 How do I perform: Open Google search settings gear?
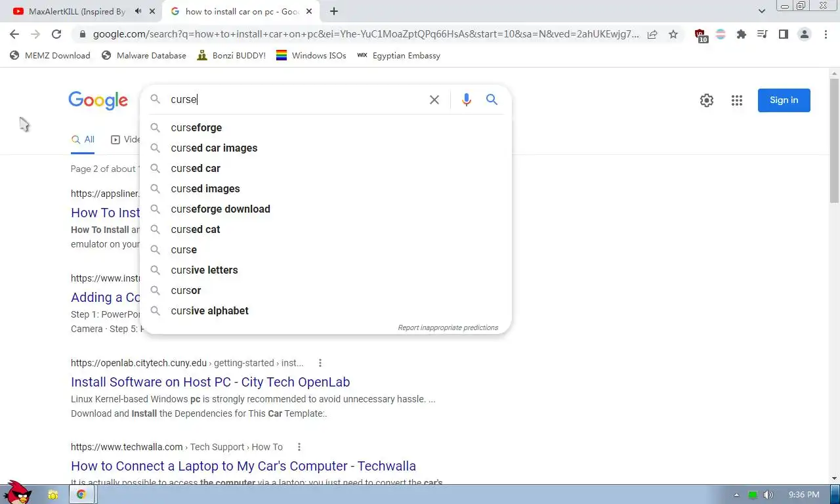[x=707, y=100]
